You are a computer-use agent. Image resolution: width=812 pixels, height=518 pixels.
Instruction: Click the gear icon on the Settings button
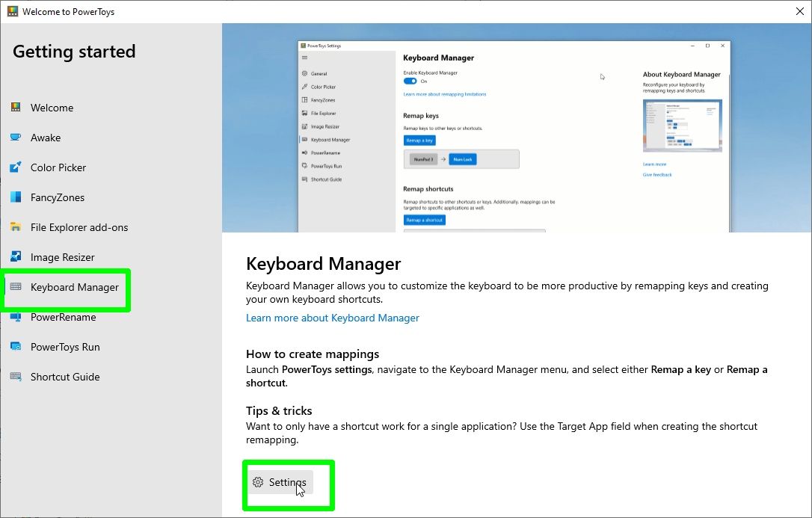point(258,482)
